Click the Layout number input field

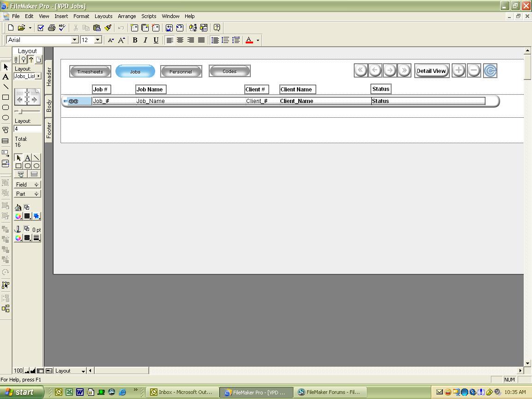pyautogui.click(x=27, y=129)
